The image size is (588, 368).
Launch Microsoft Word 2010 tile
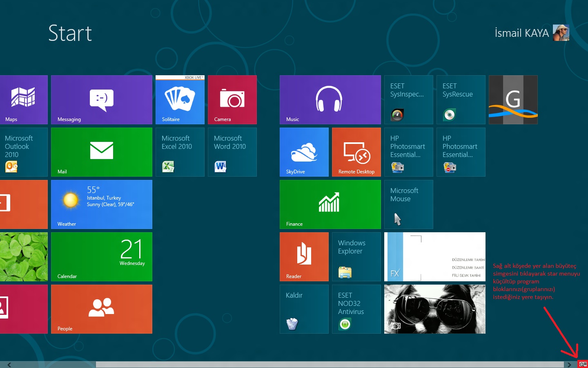coord(232,152)
